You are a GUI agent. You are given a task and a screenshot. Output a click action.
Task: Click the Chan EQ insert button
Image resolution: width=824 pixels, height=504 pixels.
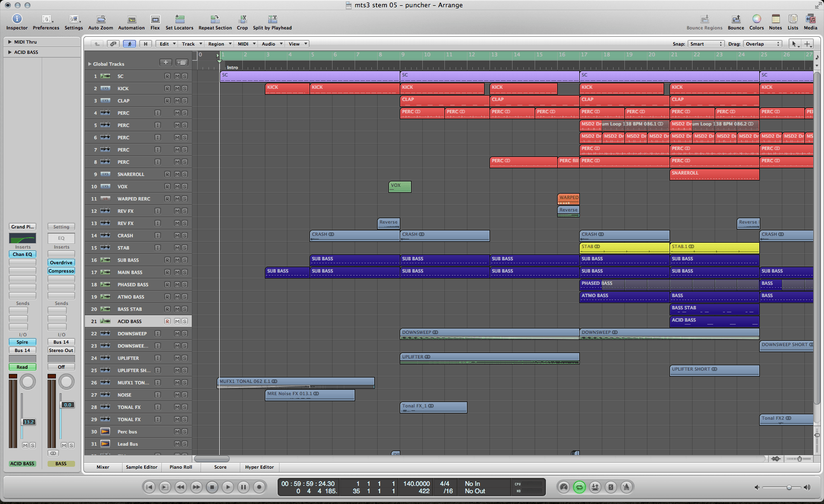click(23, 254)
